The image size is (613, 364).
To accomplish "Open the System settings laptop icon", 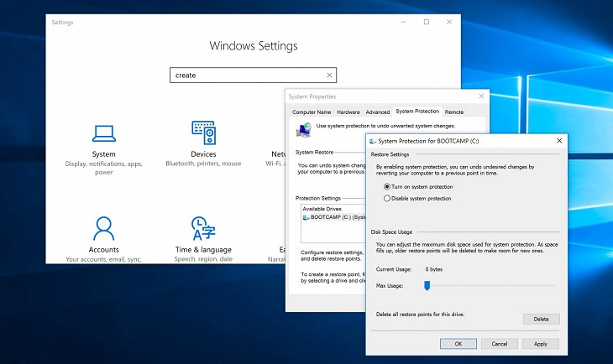I will click(x=104, y=133).
